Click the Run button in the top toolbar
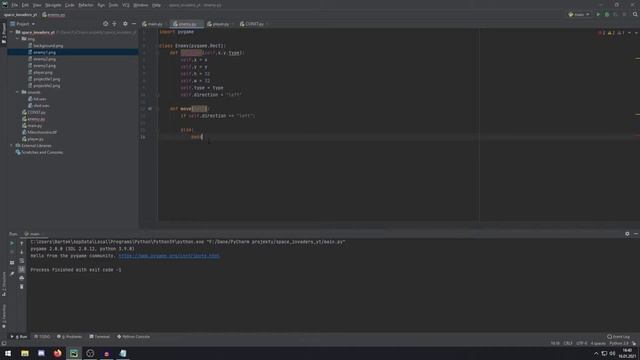640x360 pixels. 598,14
